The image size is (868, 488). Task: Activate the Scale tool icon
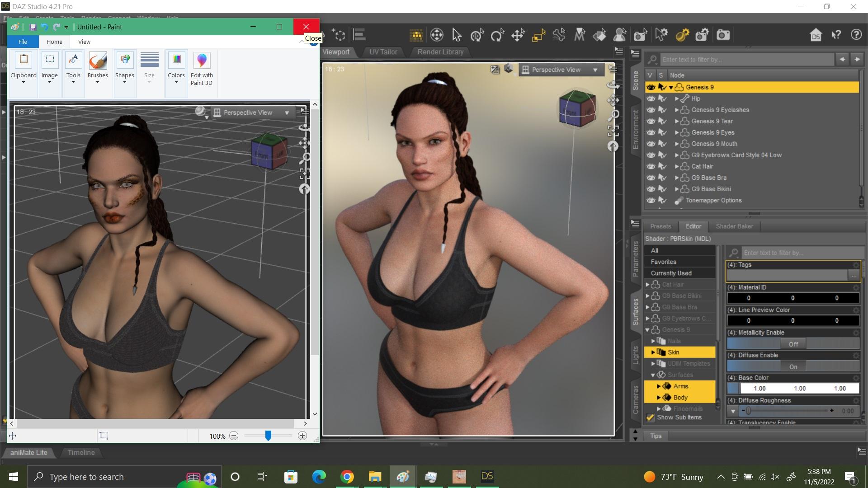click(x=538, y=35)
